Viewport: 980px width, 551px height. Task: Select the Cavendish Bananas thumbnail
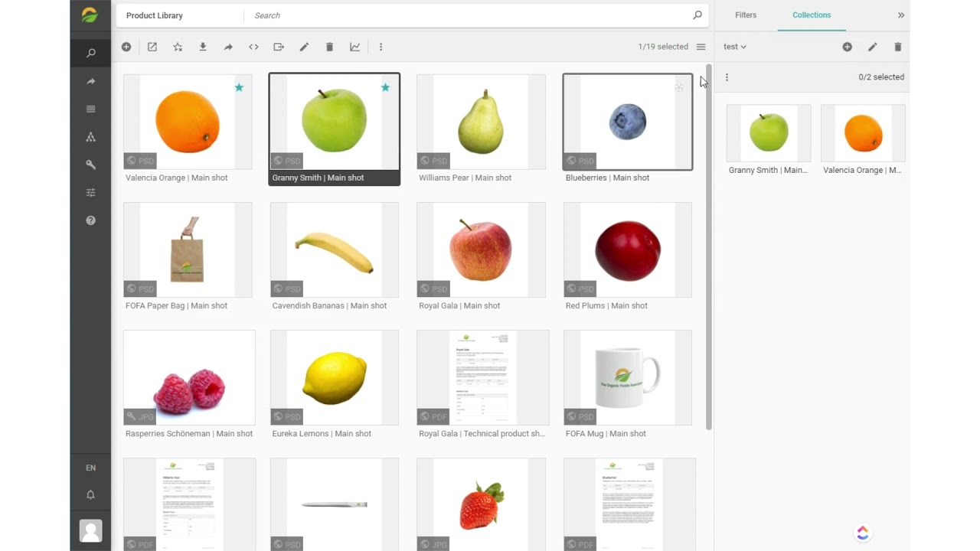(x=335, y=249)
